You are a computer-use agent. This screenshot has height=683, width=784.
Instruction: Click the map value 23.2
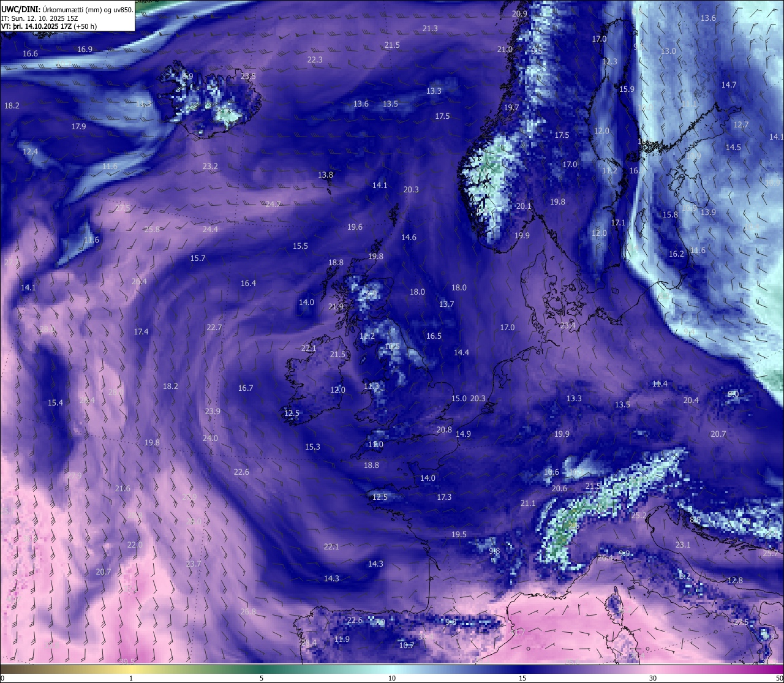(210, 167)
